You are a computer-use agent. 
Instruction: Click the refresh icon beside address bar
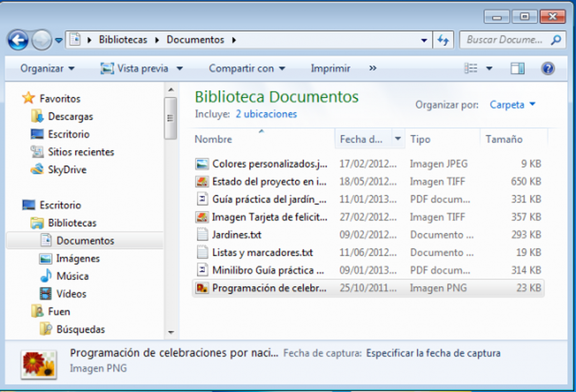pos(443,40)
